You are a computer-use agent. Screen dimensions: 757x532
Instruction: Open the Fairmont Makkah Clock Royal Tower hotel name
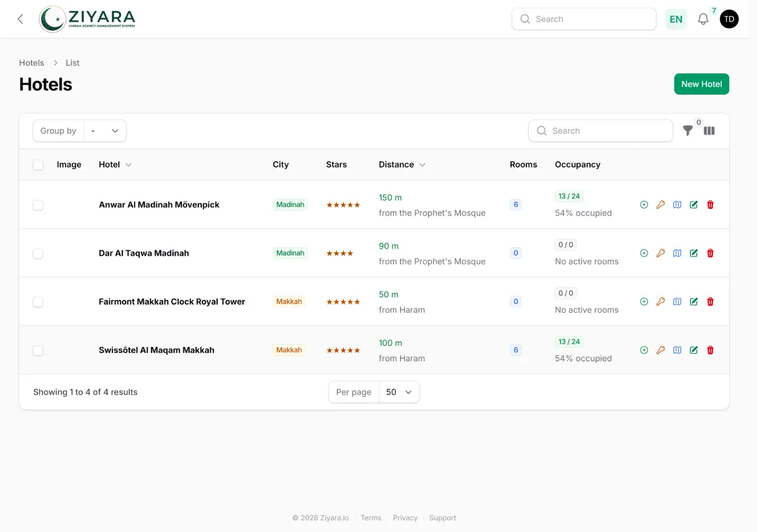172,302
